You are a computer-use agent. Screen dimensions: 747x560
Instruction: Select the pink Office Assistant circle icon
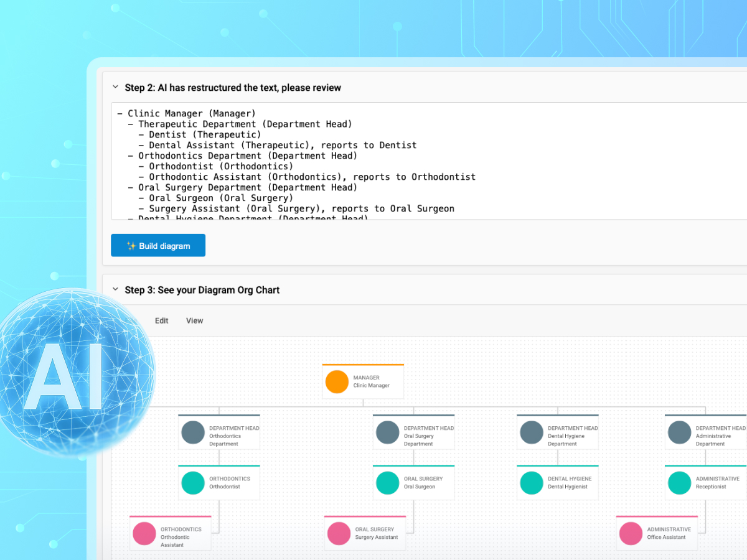(x=632, y=533)
